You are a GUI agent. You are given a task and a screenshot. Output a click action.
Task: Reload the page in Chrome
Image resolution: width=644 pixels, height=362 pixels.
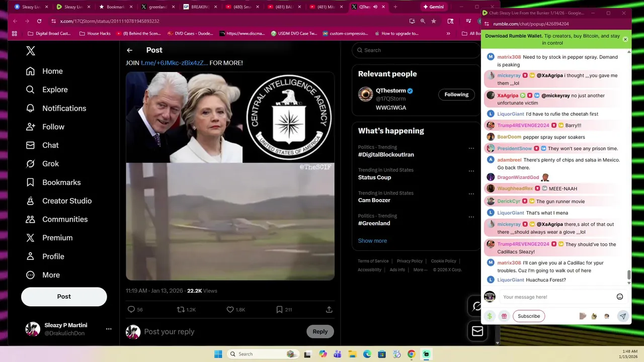39,21
